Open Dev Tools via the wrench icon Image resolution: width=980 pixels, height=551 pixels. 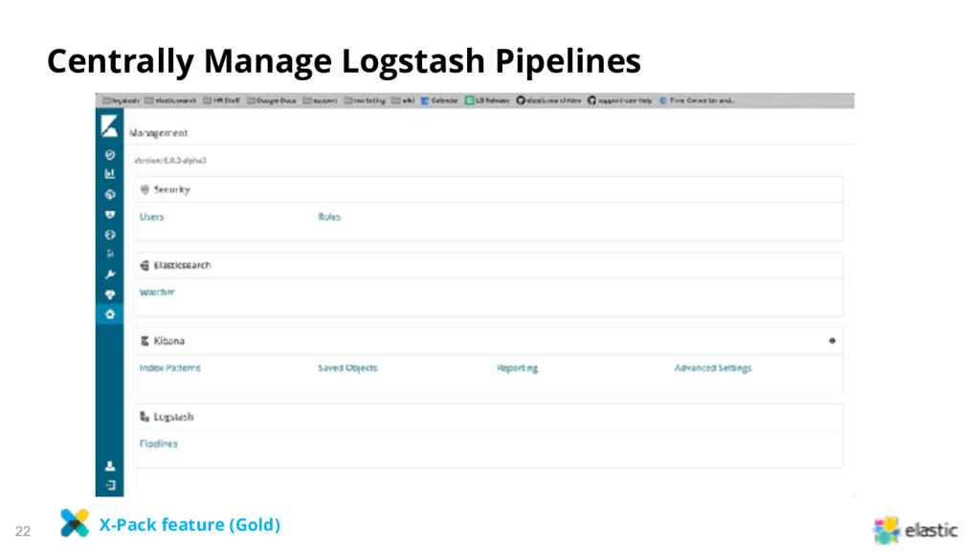tap(110, 275)
